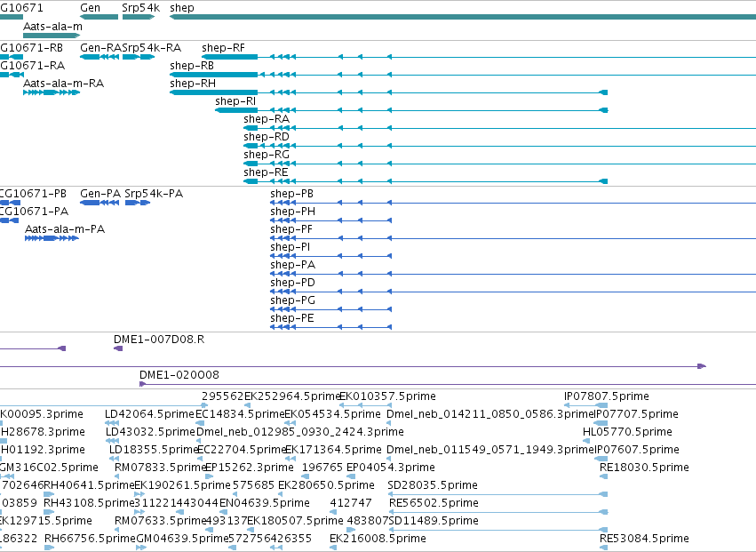Click the G10671-RB transcript label
Image resolution: width=756 pixels, height=552 pixels.
tap(31, 48)
